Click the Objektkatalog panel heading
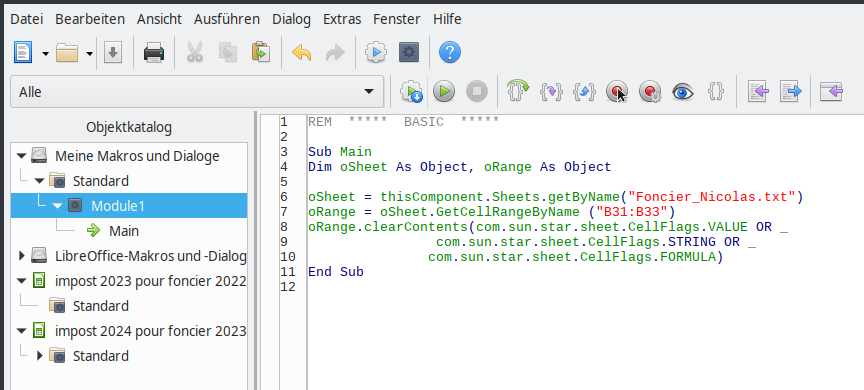This screenshot has height=390, width=864. coord(129,127)
